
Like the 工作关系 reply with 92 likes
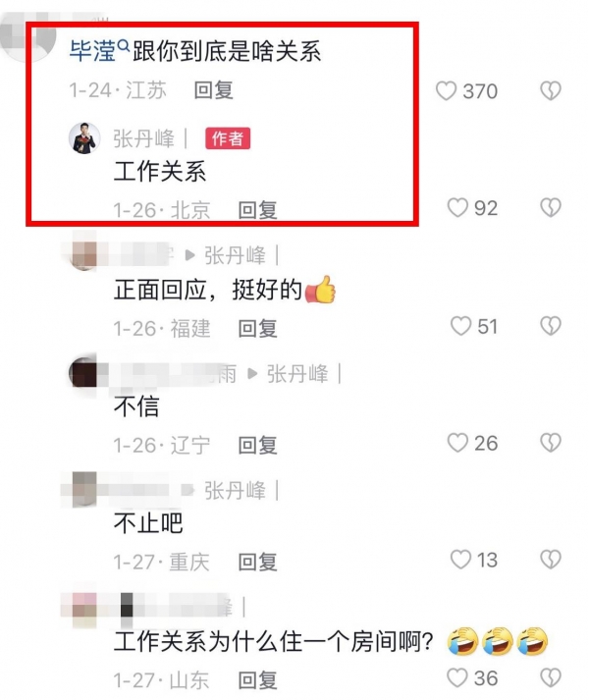(x=457, y=208)
